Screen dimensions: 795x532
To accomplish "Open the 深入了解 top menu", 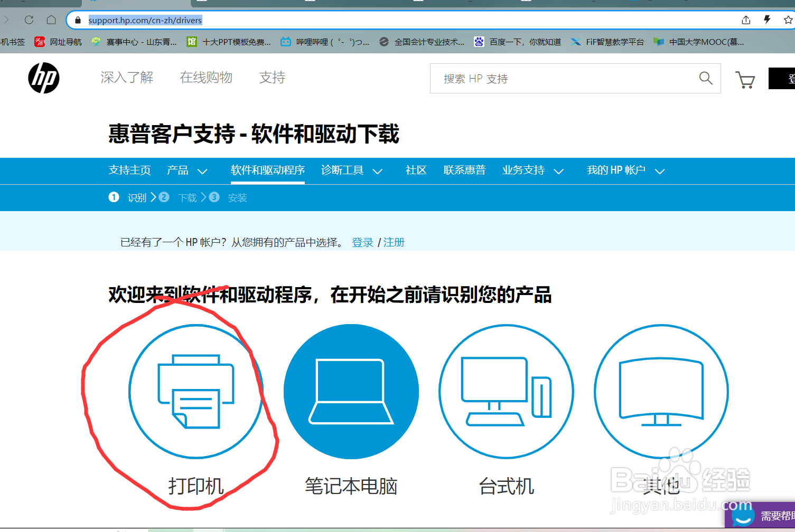I will (127, 78).
